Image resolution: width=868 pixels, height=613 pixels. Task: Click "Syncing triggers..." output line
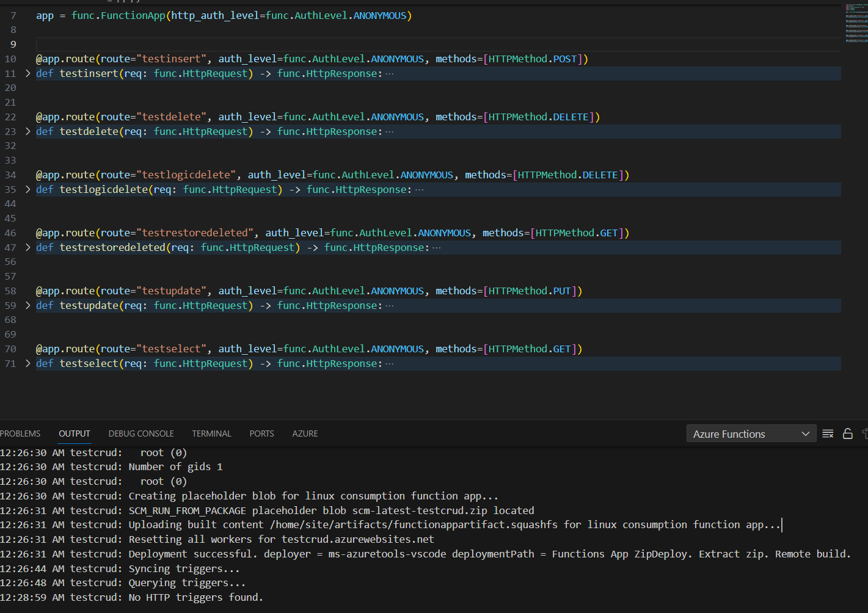pos(184,568)
